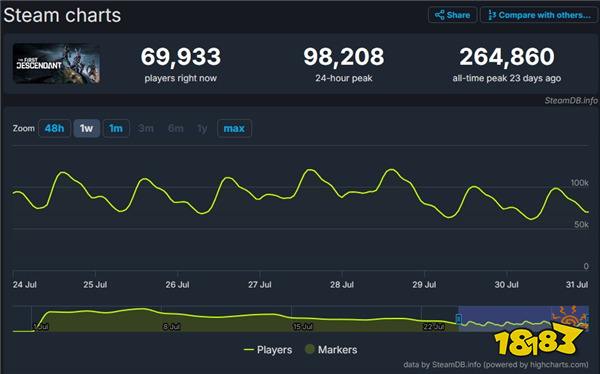Set zoom to 48h
The image size is (600, 374).
pyautogui.click(x=54, y=128)
